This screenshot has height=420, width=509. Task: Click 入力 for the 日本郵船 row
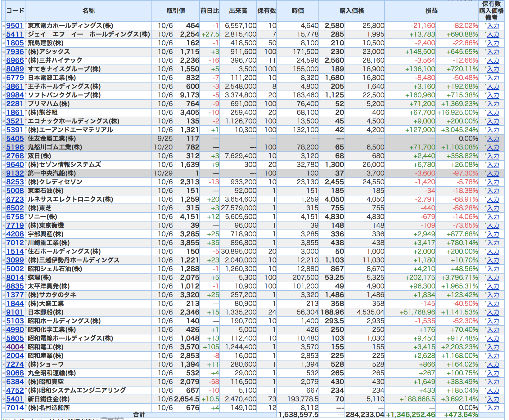[x=493, y=312]
